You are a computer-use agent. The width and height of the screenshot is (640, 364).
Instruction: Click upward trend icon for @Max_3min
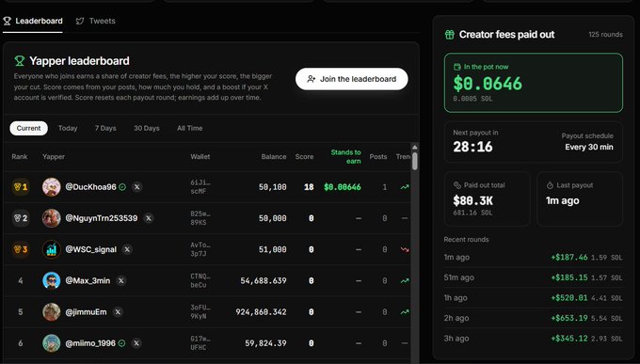tap(405, 280)
